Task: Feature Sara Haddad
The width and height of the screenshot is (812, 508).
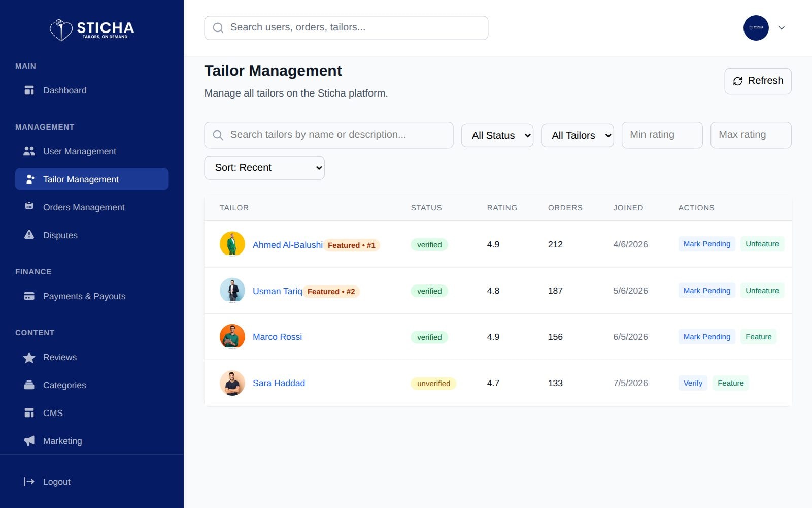Action: click(730, 383)
